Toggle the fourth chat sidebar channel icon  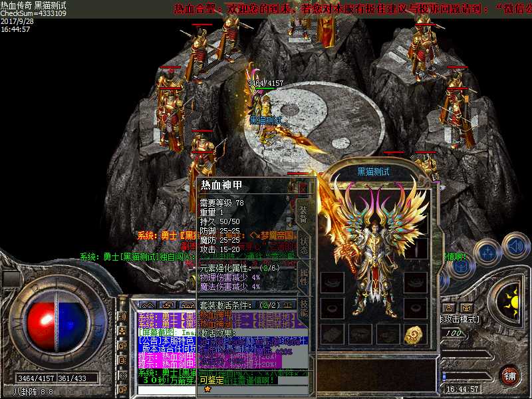[x=122, y=360]
